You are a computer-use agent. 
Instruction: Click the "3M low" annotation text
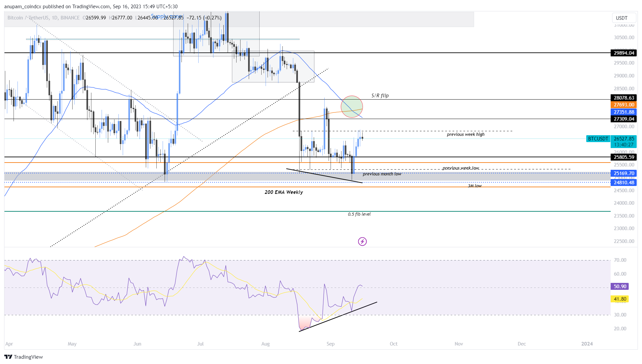[475, 186]
